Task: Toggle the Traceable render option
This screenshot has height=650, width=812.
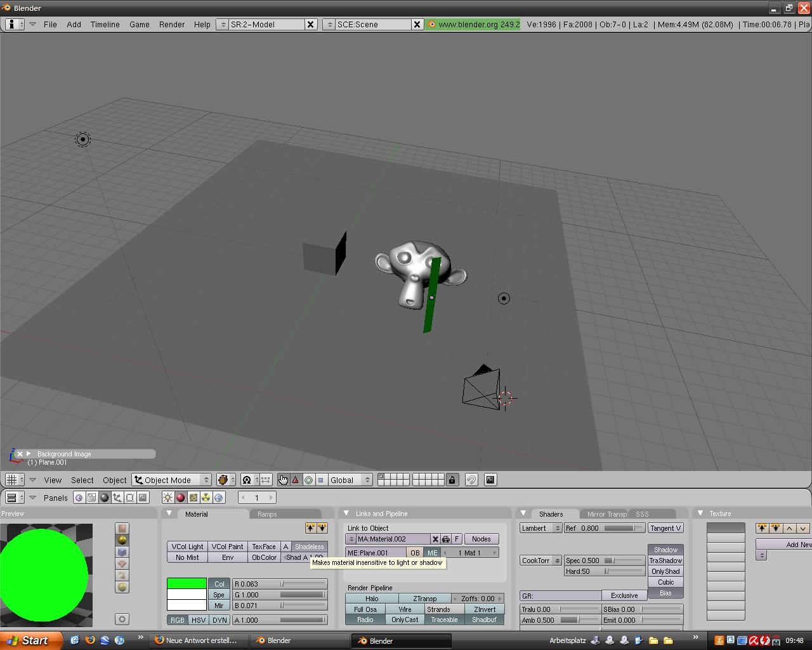Action: (444, 620)
